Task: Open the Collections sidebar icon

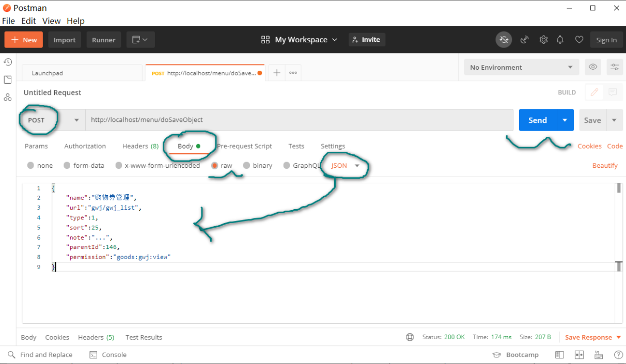Action: tap(8, 80)
